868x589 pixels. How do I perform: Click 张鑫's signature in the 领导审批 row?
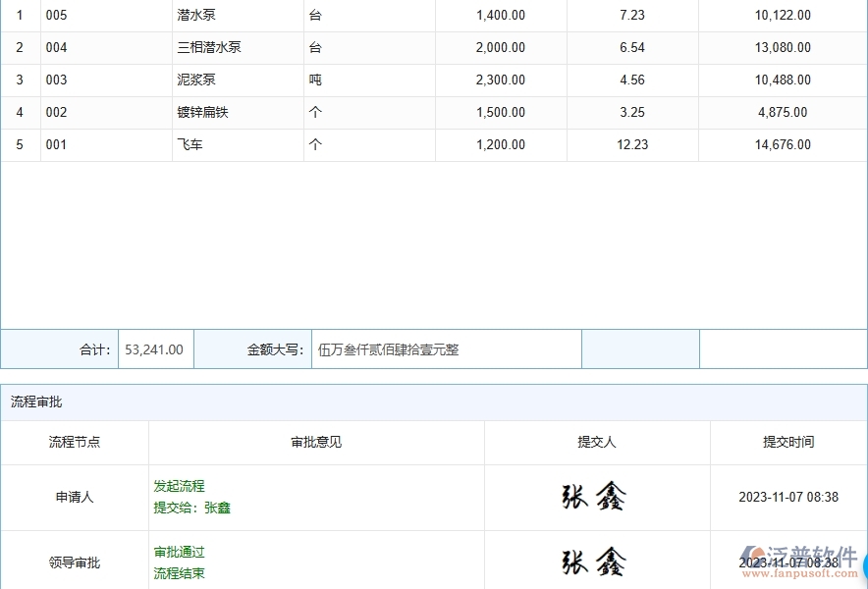pos(596,562)
